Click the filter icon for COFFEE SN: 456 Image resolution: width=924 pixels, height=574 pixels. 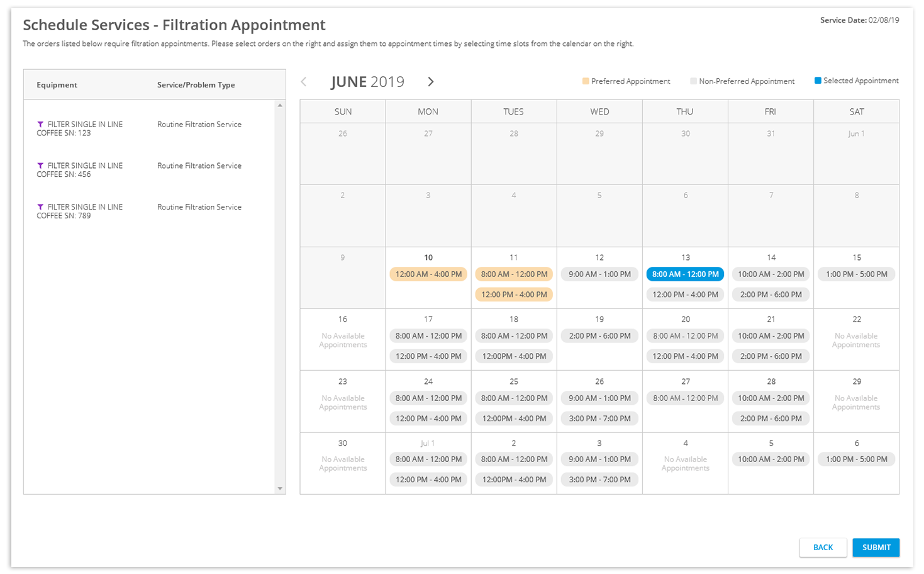click(40, 166)
